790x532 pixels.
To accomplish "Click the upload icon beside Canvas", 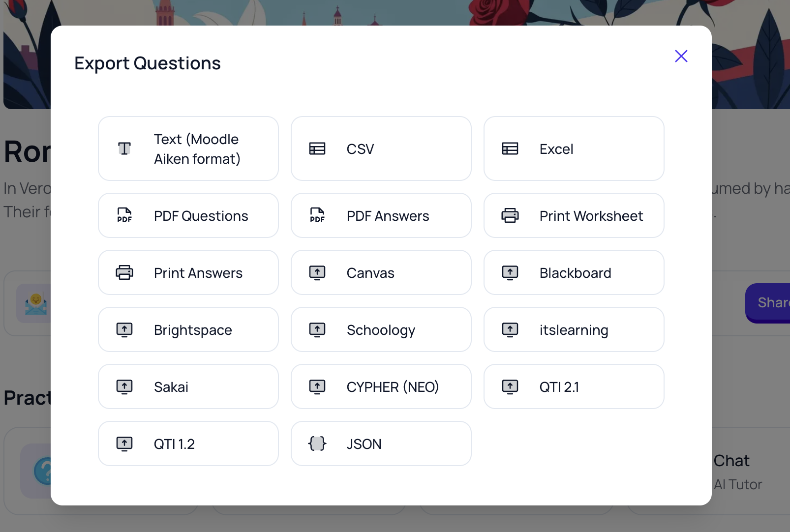I will pyautogui.click(x=317, y=272).
